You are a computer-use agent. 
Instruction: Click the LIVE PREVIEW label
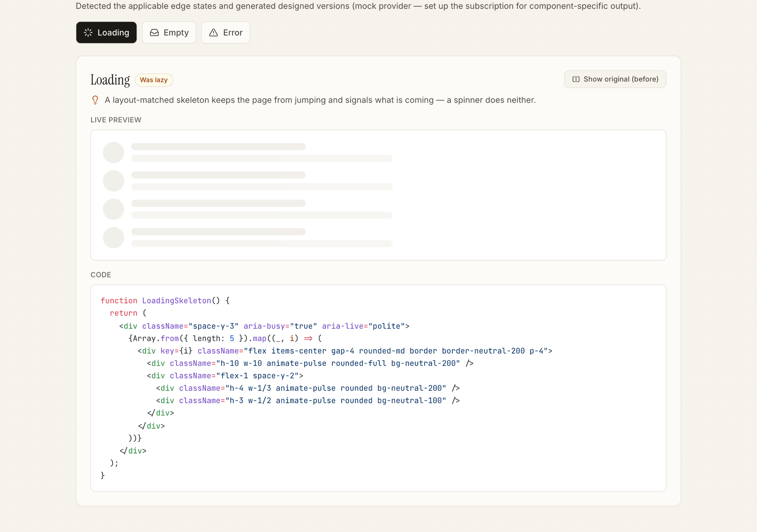(x=116, y=120)
